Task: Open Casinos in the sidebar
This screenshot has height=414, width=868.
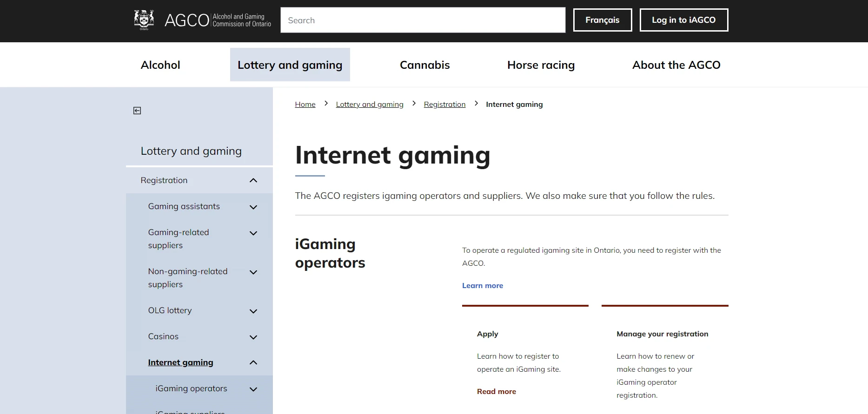Action: tap(163, 336)
